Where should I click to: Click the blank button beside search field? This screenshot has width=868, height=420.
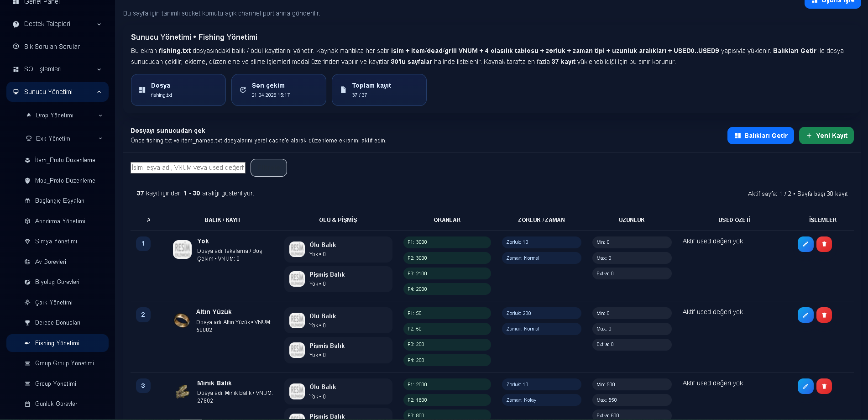click(269, 168)
